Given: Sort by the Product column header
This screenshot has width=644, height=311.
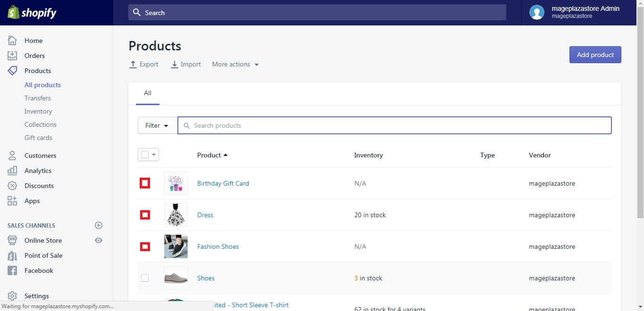Looking at the screenshot, I should click(x=212, y=155).
